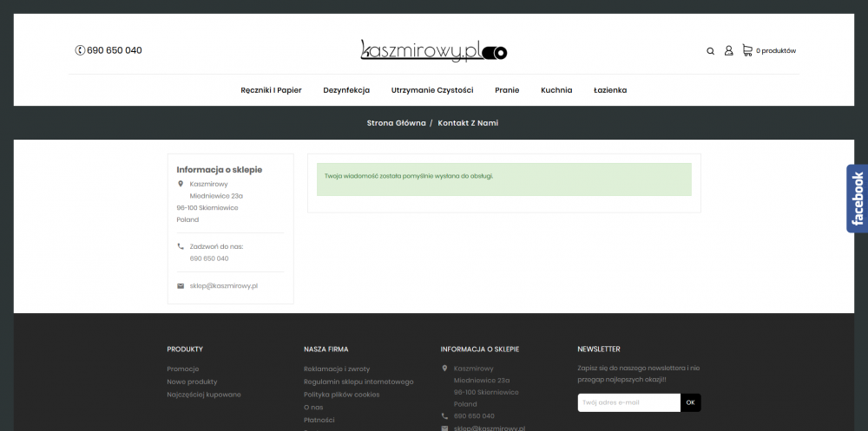The height and width of the screenshot is (431, 868).
Task: Open Kuchnia menu
Action: pyautogui.click(x=556, y=90)
